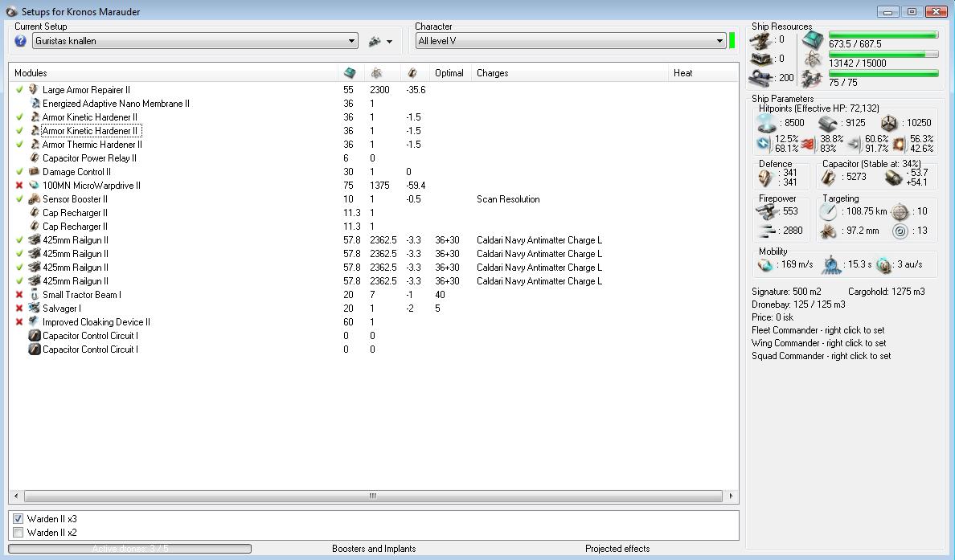This screenshot has height=560, width=955.
Task: Click Small Tractor Beam I icon
Action: (34, 295)
